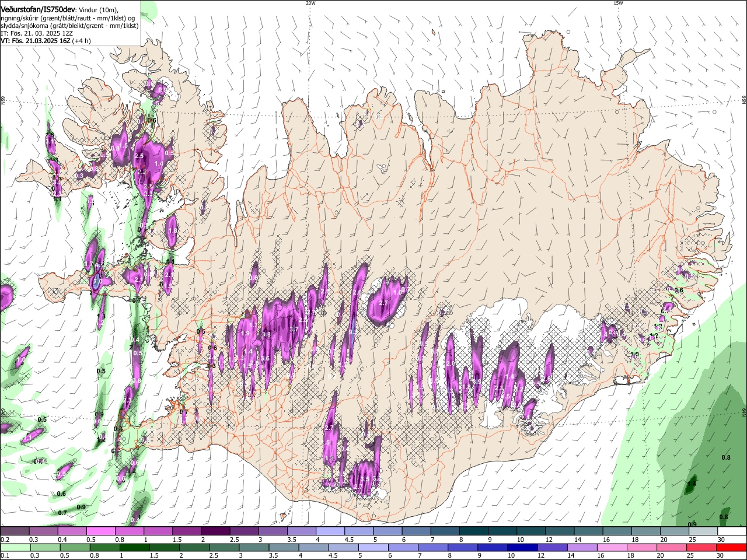
Task: Select the 'rigning/skúrir' legend description line
Action: (68, 18)
